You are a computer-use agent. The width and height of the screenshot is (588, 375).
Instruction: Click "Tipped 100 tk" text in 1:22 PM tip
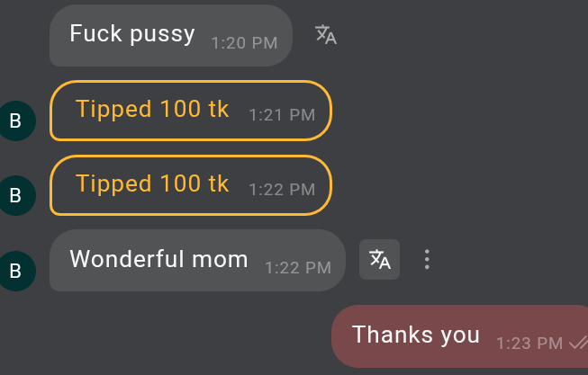pos(152,184)
